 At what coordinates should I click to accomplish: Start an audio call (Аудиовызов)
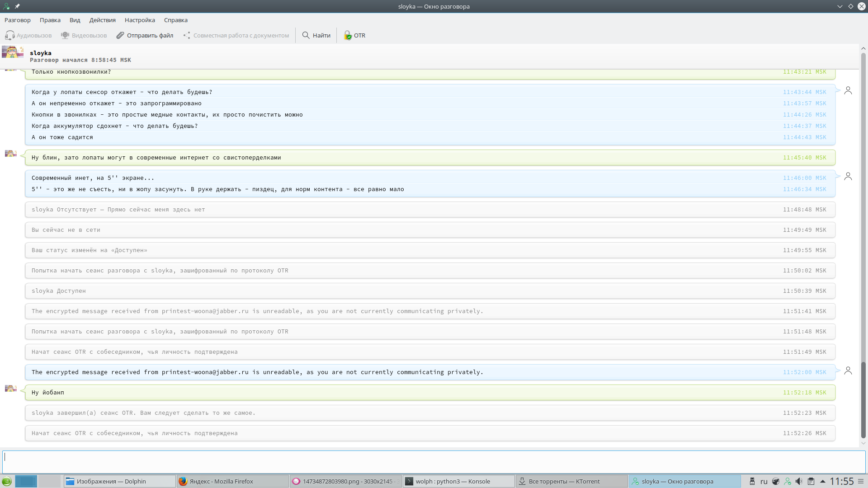pyautogui.click(x=28, y=35)
